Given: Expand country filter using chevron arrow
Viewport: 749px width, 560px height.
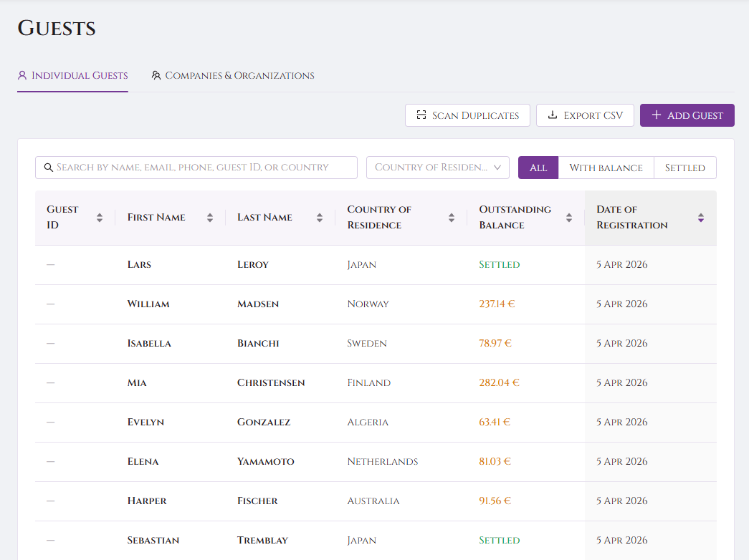Looking at the screenshot, I should 497,168.
